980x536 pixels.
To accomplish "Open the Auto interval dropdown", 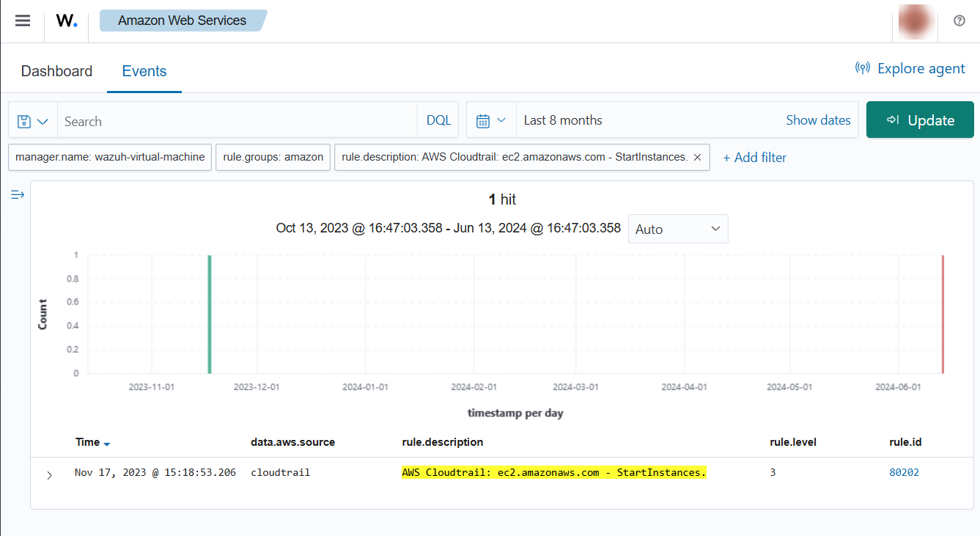I will click(x=677, y=229).
